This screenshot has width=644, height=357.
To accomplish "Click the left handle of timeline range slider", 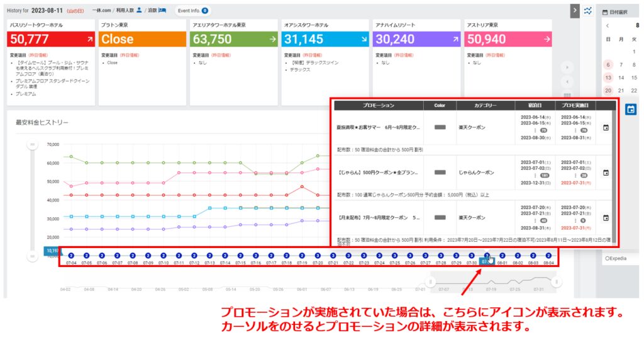I will pyautogui.click(x=431, y=282).
